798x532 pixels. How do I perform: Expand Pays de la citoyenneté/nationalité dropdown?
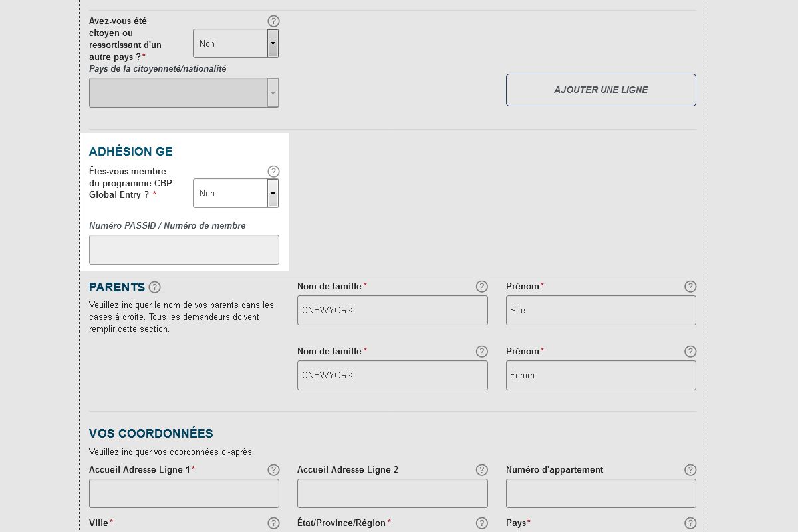(184, 93)
